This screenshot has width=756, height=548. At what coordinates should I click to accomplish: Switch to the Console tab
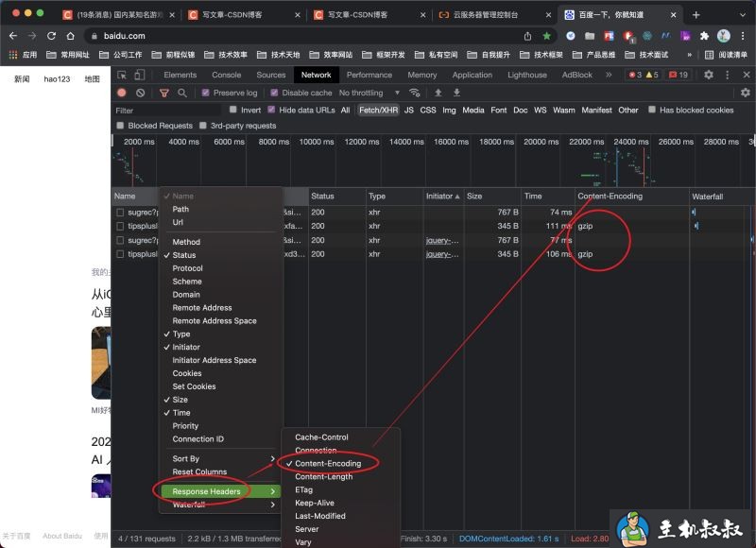226,75
